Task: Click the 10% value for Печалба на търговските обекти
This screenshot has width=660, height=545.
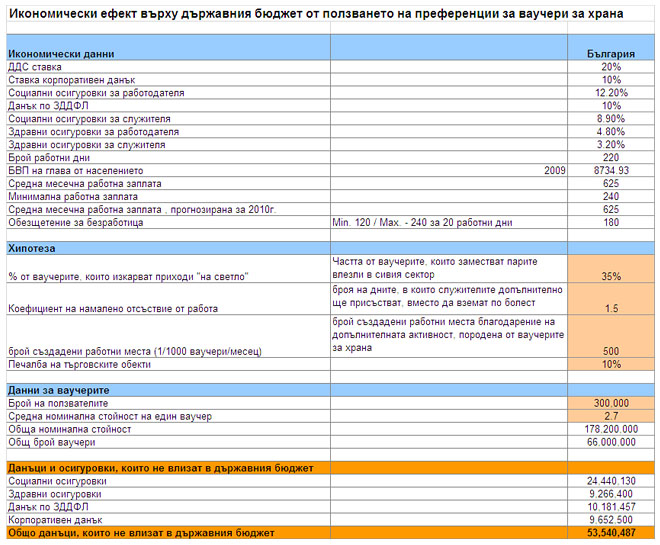Action: 611,364
